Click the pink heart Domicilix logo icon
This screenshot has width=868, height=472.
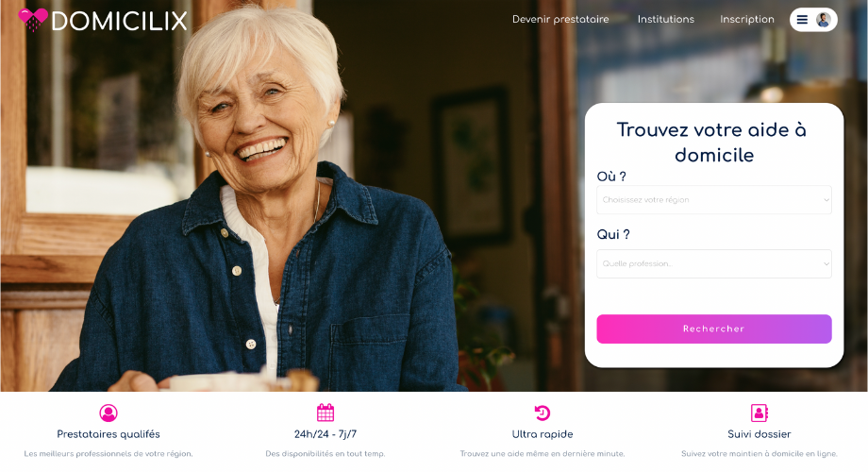coord(33,20)
